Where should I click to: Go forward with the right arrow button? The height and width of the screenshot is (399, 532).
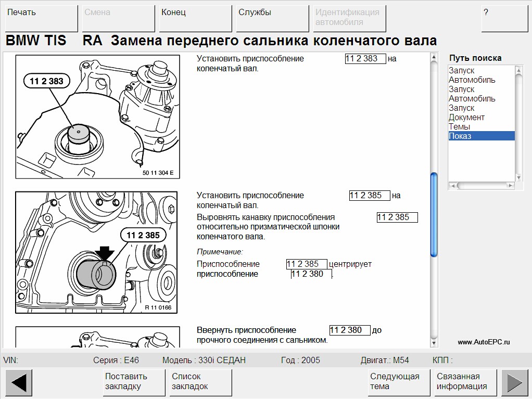tap(514, 382)
